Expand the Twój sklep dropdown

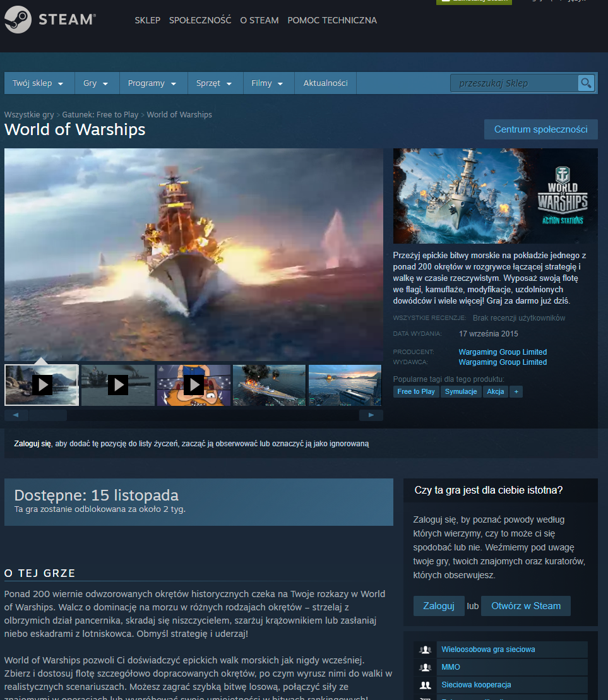38,83
